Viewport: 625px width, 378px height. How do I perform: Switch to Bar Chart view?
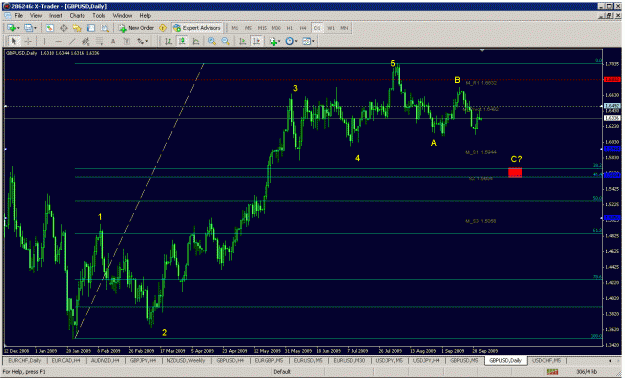point(168,41)
